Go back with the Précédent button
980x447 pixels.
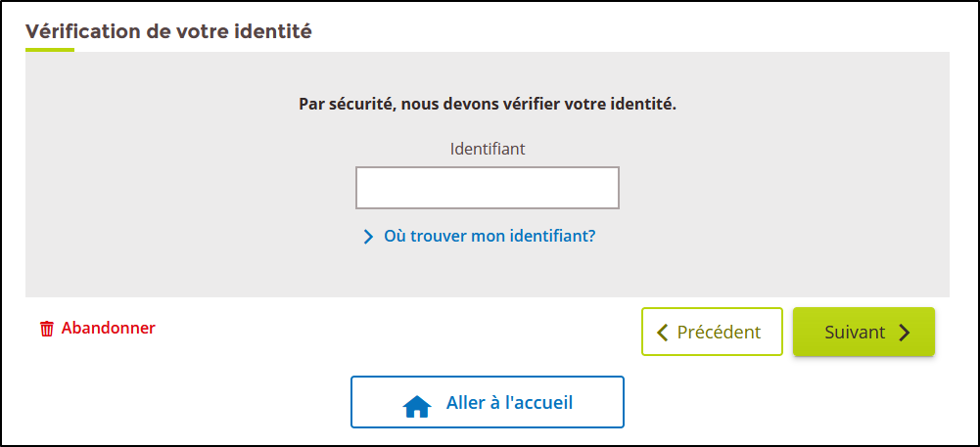point(712,332)
